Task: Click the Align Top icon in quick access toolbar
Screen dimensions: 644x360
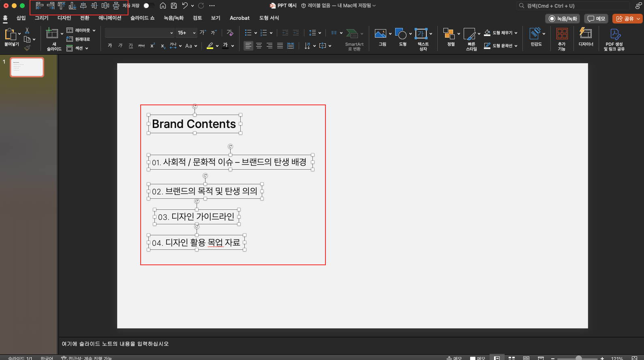Action: [61, 6]
